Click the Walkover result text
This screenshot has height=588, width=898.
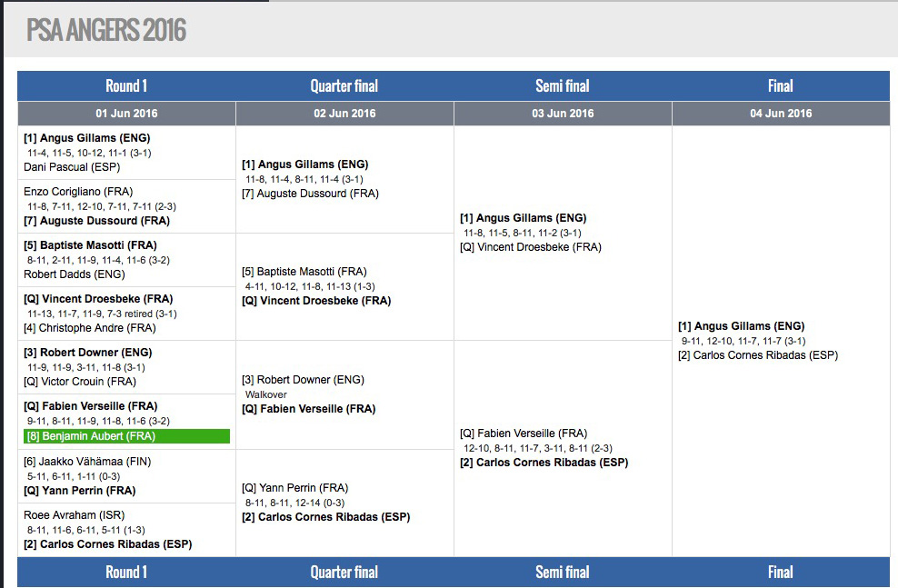(266, 394)
